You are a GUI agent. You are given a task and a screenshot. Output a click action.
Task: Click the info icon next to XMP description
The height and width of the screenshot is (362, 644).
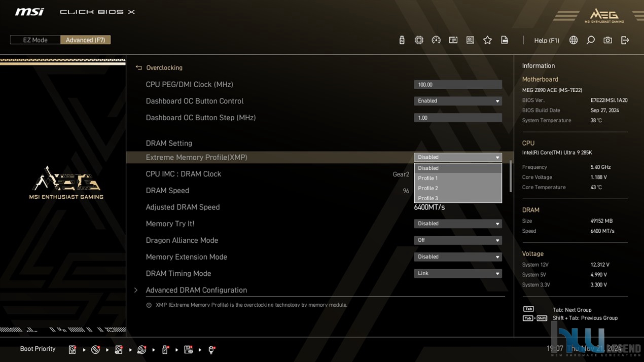click(x=149, y=305)
